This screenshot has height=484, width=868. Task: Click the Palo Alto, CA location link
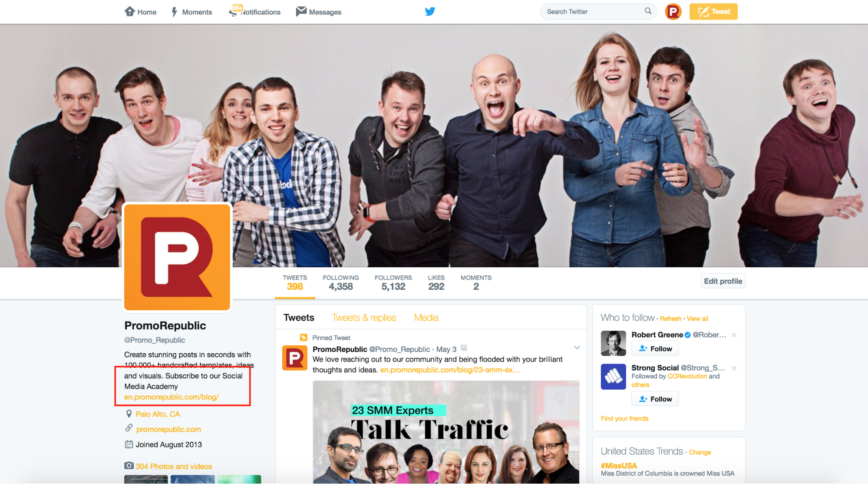[158, 414]
